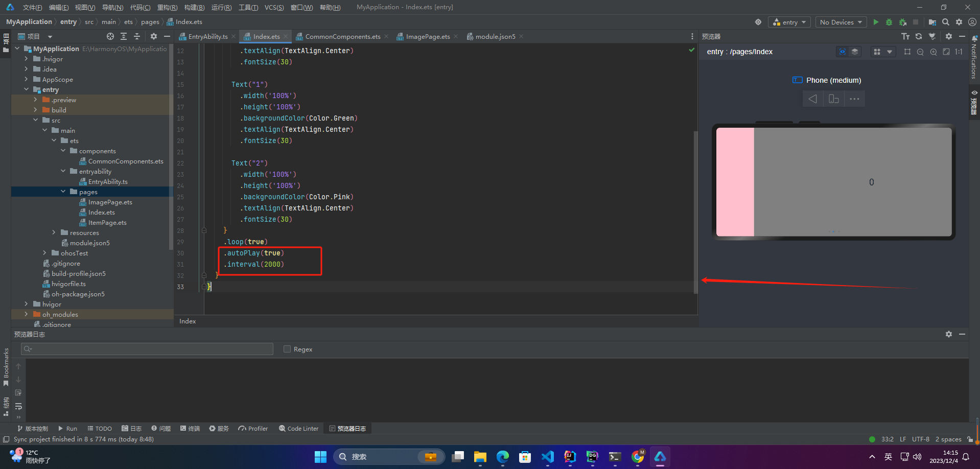Toggle the layers view in previewer

(855, 52)
